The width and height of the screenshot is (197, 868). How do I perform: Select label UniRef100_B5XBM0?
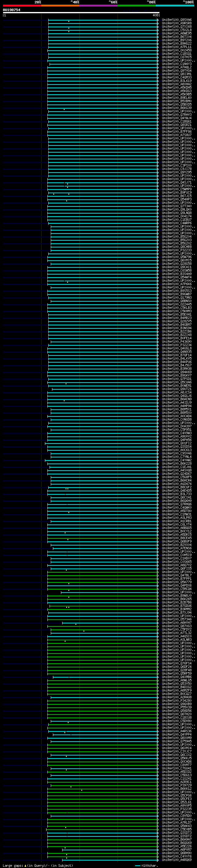pyautogui.click(x=176, y=101)
